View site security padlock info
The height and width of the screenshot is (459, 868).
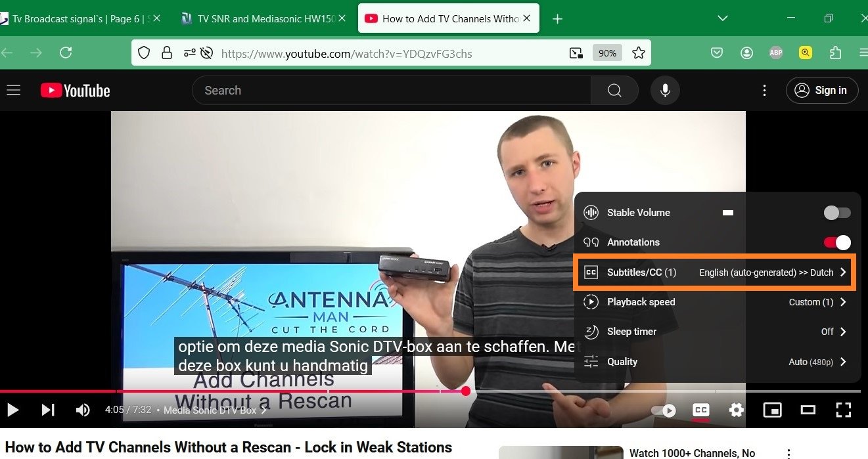coord(167,53)
